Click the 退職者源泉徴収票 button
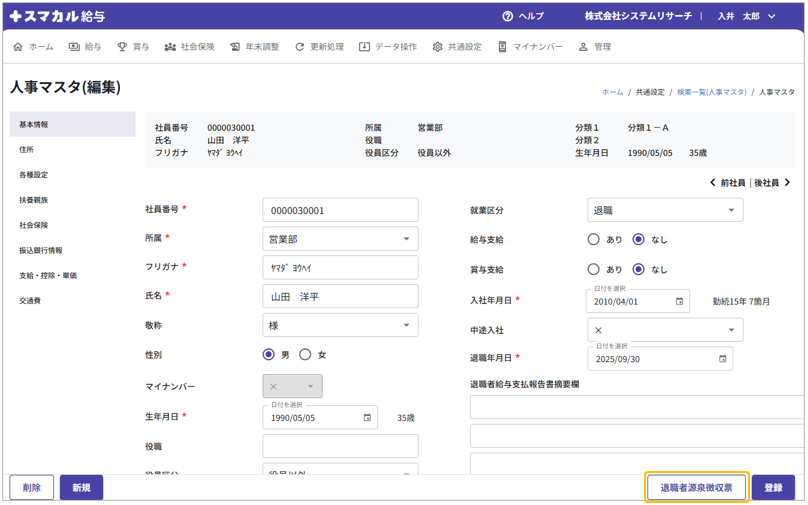 696,488
